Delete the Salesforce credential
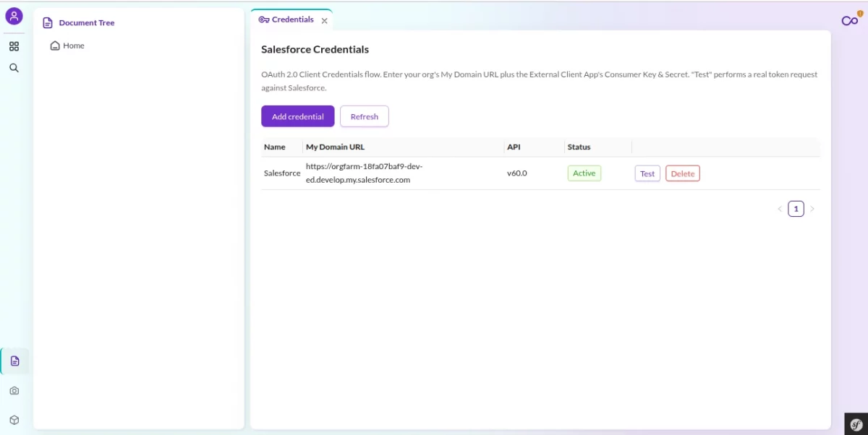868x435 pixels. click(x=683, y=173)
